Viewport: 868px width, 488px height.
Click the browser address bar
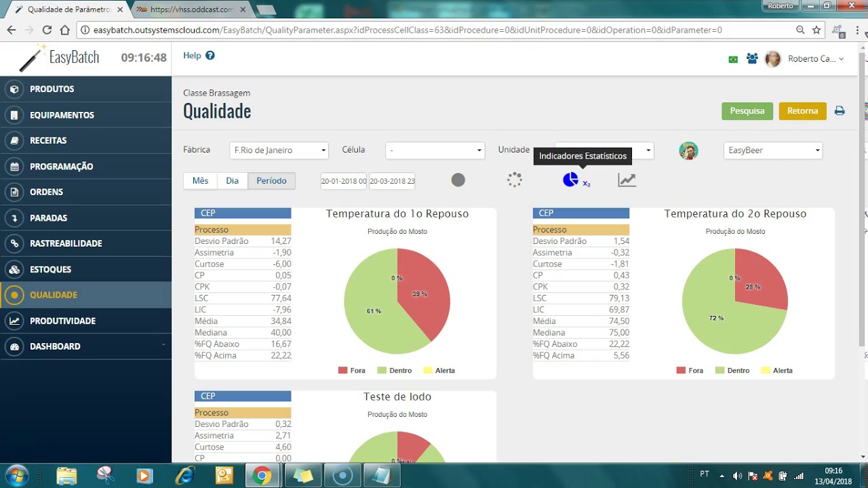(434, 30)
